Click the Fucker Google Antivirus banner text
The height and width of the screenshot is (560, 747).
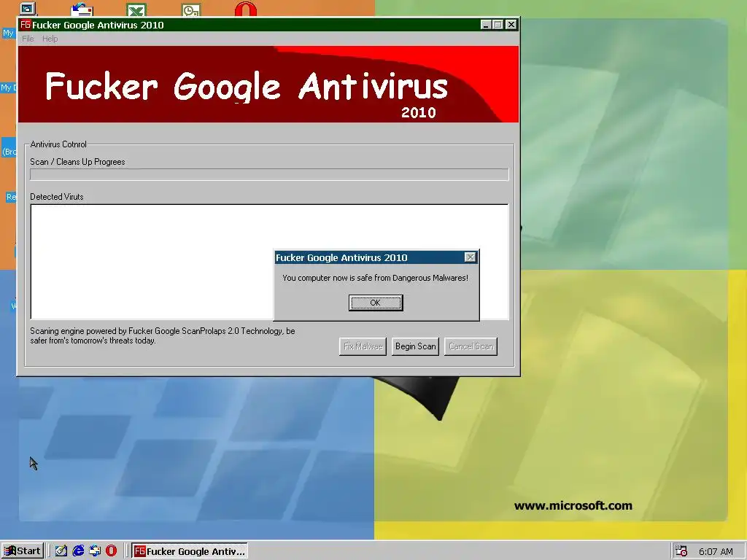pos(247,87)
